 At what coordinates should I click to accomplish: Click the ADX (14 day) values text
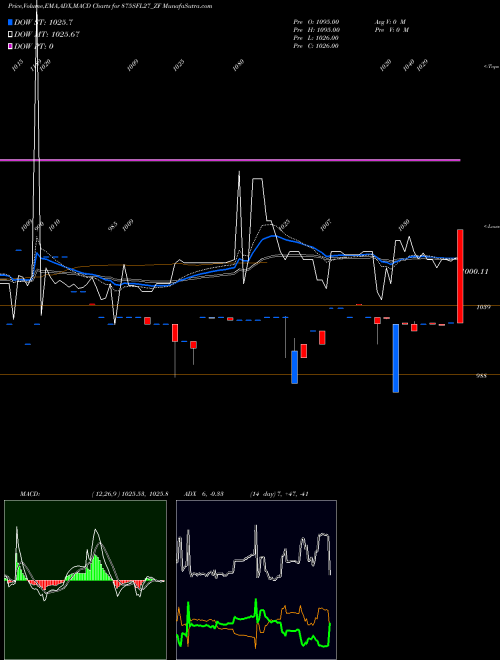click(279, 494)
